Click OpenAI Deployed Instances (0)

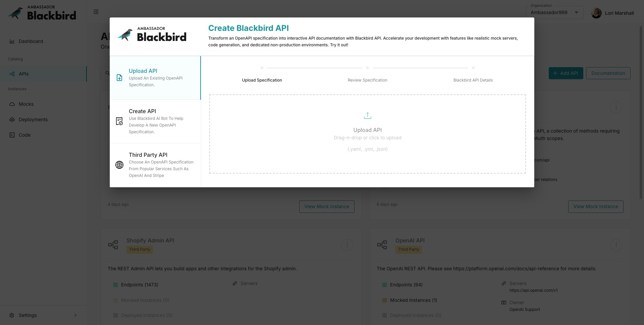(416, 315)
